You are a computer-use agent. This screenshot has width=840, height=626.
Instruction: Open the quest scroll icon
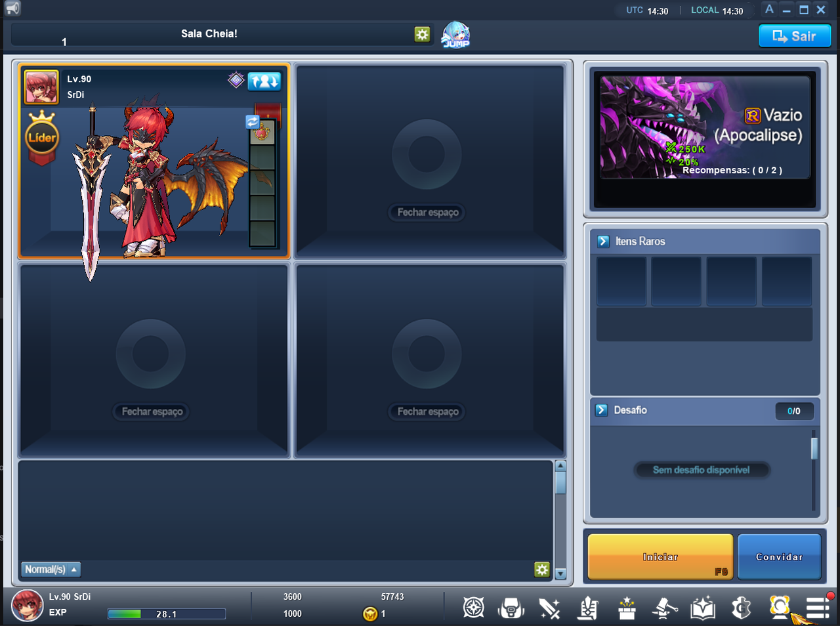[588, 608]
